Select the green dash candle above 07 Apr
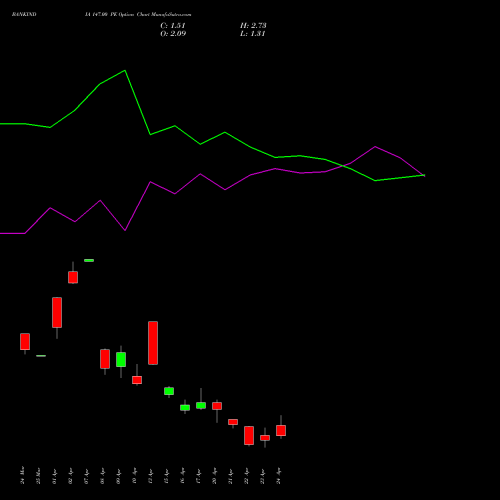The width and height of the screenshot is (500, 500). pos(89,260)
